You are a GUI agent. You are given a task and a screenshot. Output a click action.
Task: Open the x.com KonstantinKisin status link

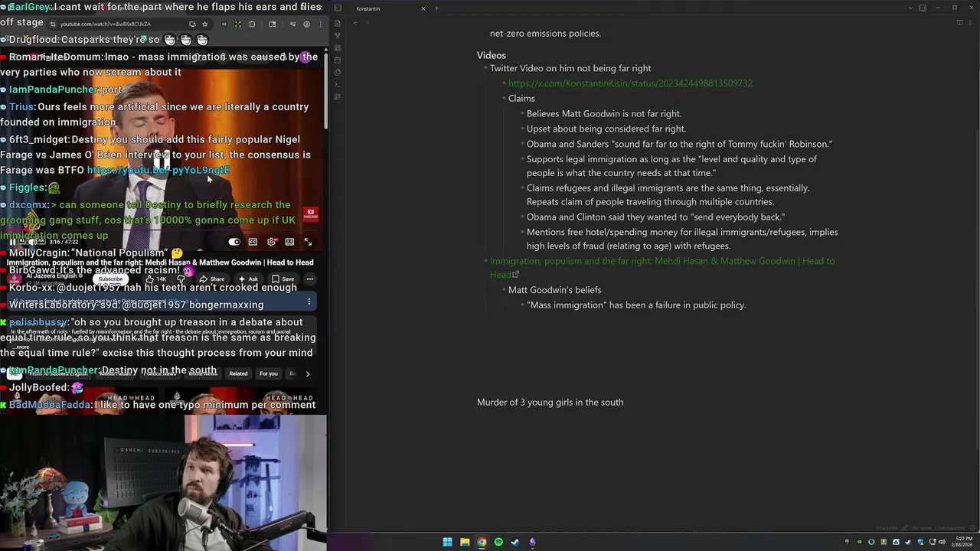click(x=630, y=83)
